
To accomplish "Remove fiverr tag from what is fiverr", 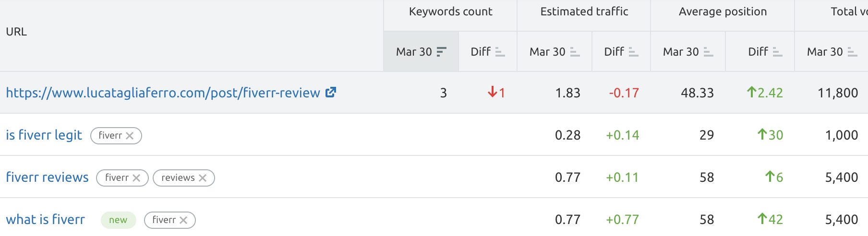I will (183, 220).
